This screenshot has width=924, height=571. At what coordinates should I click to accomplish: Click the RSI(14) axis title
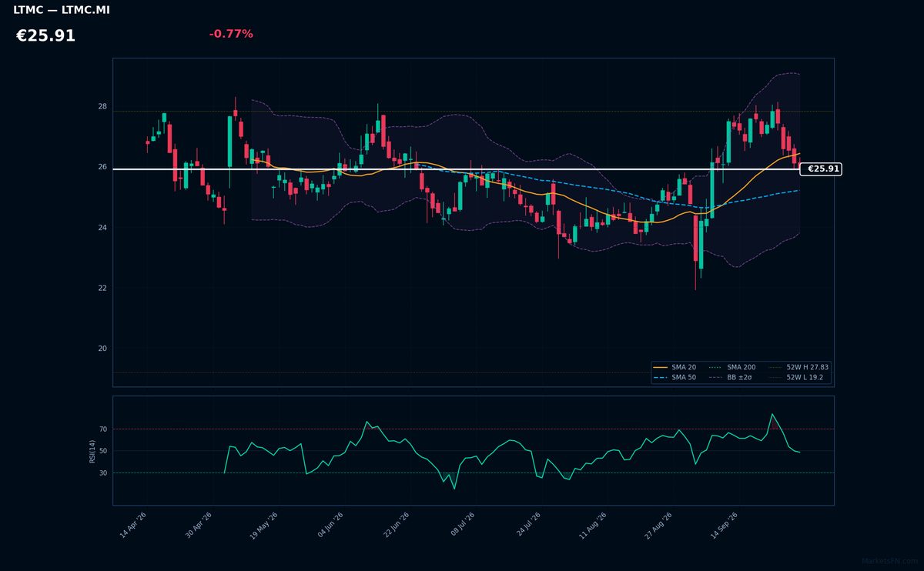pyautogui.click(x=92, y=451)
